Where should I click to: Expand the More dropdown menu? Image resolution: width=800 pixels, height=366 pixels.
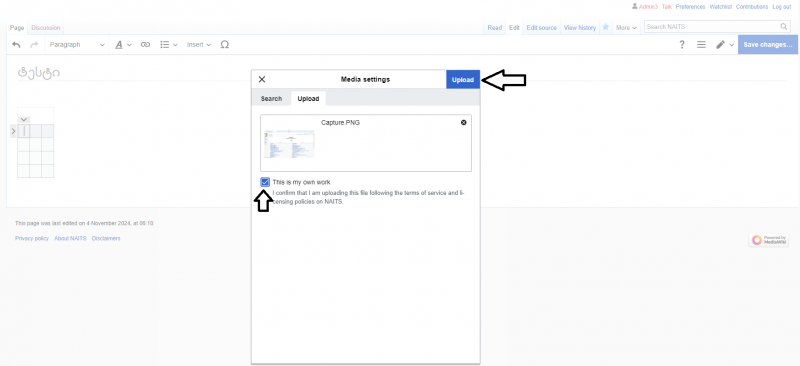(x=626, y=28)
